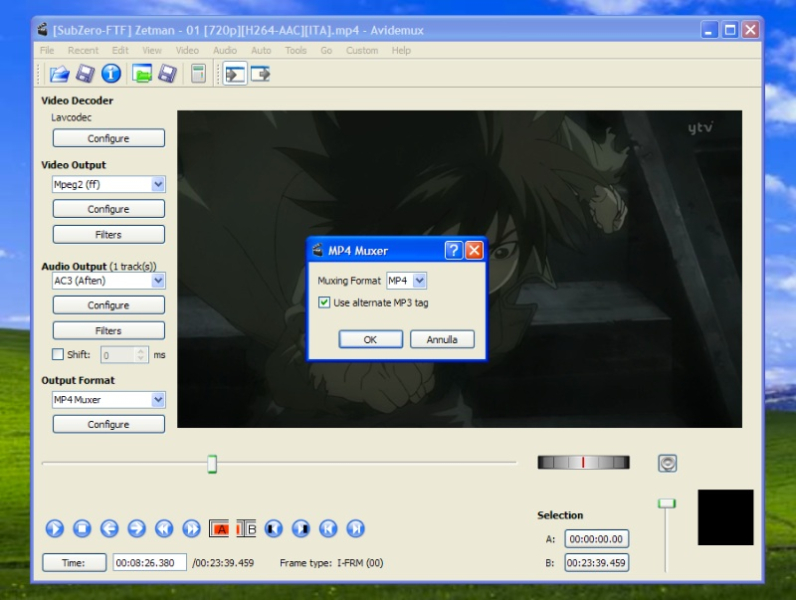796x600 pixels.
Task: Open the Tools menu
Action: (295, 50)
